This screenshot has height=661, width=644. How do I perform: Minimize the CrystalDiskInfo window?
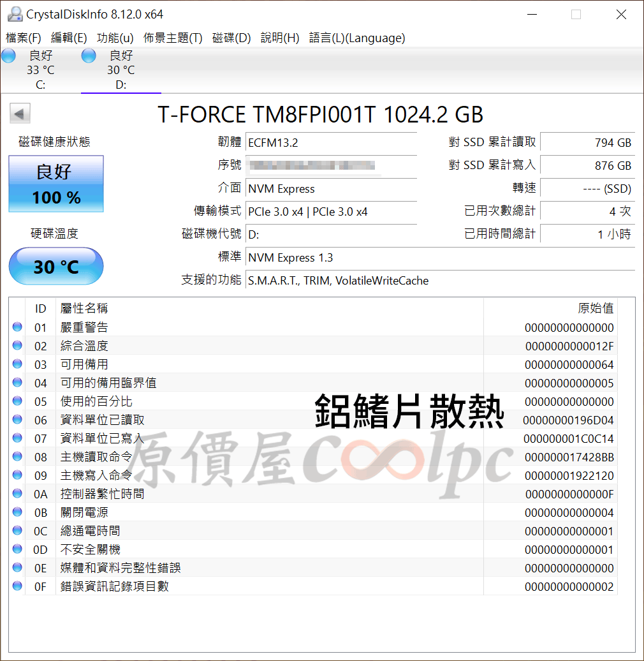point(532,14)
